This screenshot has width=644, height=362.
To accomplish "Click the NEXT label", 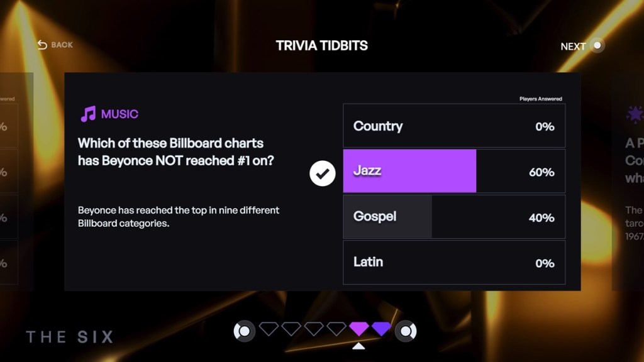I will click(573, 47).
